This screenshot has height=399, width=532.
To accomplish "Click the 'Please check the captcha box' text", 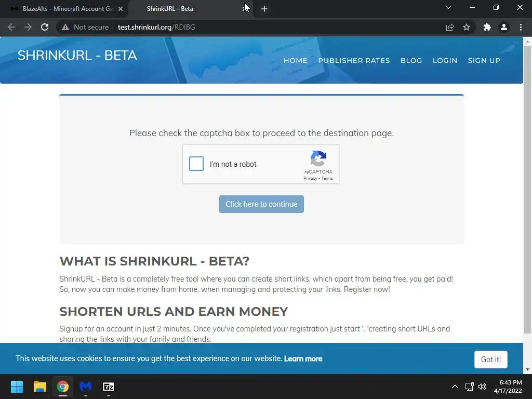I will [x=262, y=133].
